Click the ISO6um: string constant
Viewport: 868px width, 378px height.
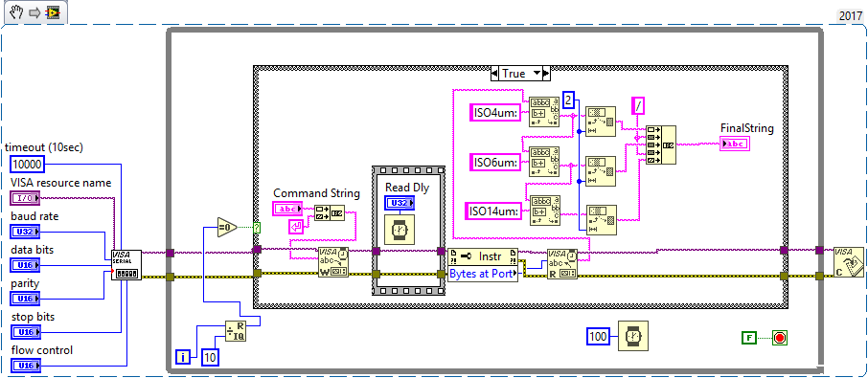[x=495, y=162]
